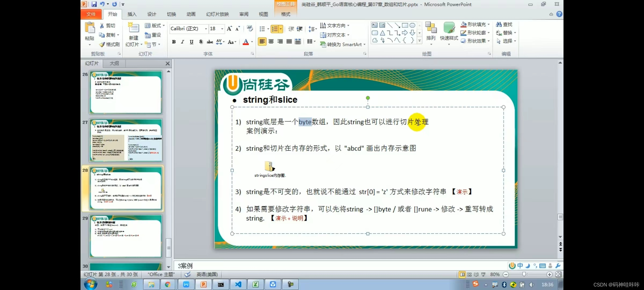This screenshot has width=644, height=290.
Task: Click Fit slide to window icon
Action: [x=558, y=274]
